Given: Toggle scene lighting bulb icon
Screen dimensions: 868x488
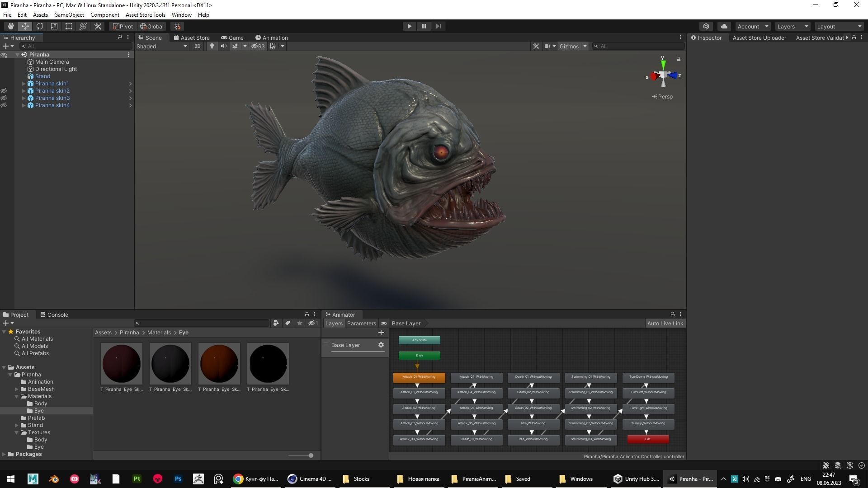Looking at the screenshot, I should point(212,46).
